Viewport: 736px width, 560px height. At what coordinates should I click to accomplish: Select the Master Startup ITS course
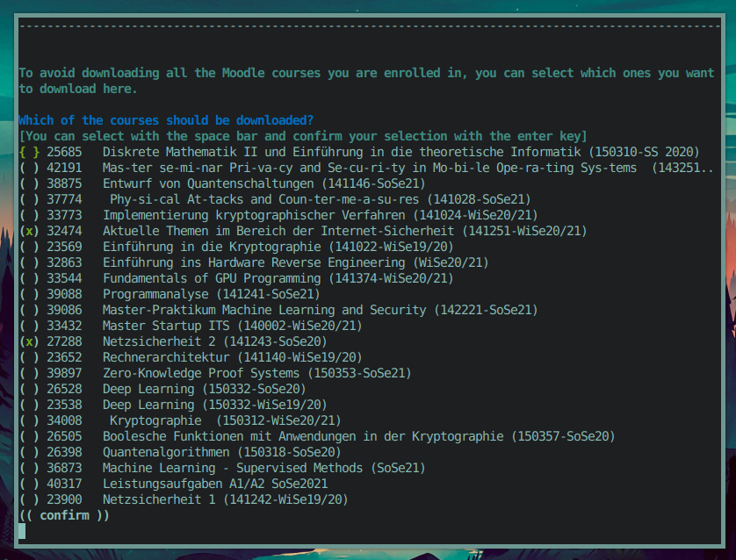(x=25, y=326)
